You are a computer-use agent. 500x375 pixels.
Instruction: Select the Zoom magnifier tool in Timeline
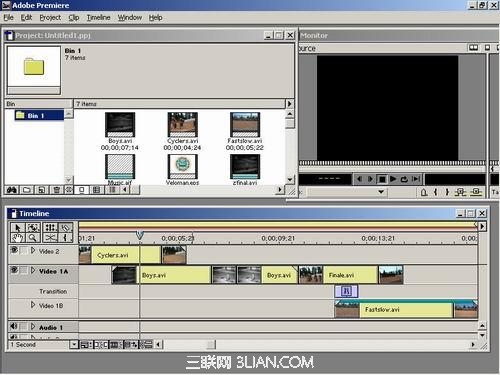point(33,238)
